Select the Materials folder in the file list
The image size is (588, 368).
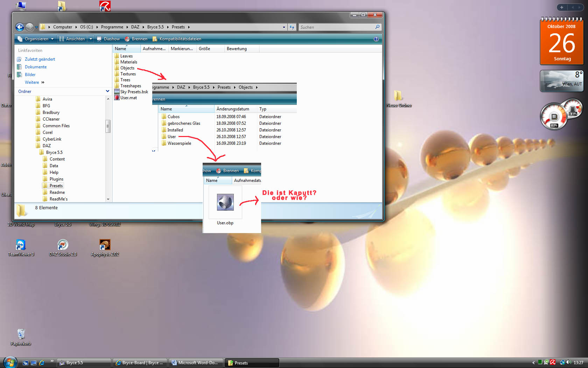(x=126, y=62)
